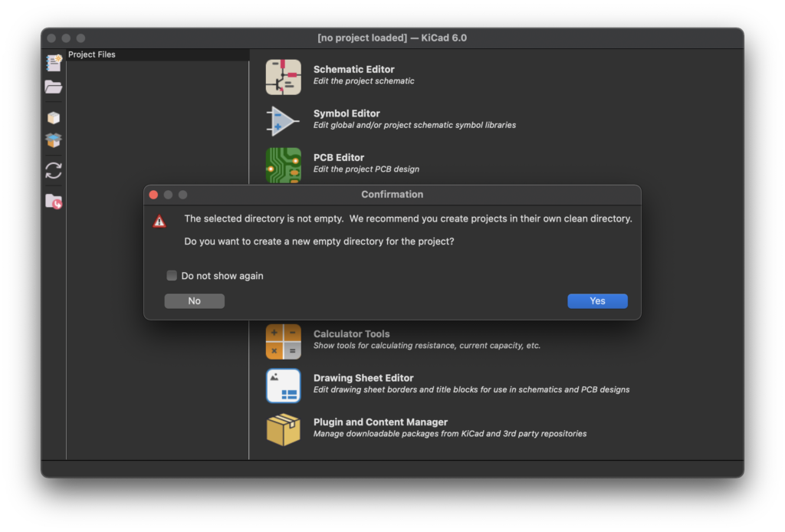Viewport: 785px width, 532px height.
Task: Open the Calculator Tools icon
Action: 284,342
